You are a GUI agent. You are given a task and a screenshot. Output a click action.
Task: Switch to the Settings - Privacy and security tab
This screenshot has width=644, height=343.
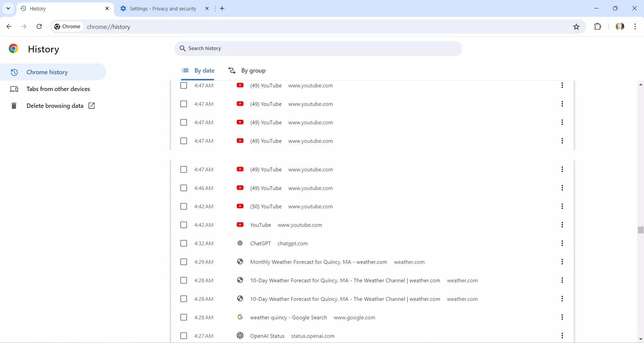click(161, 8)
